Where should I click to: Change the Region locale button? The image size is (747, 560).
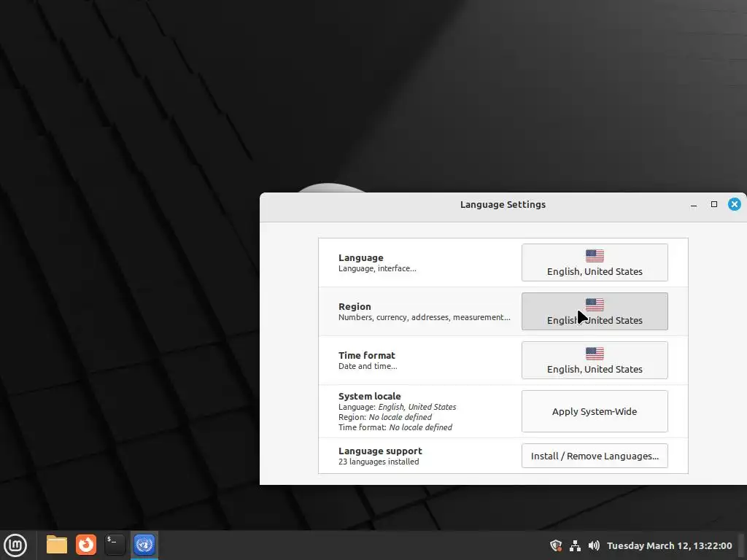point(595,311)
